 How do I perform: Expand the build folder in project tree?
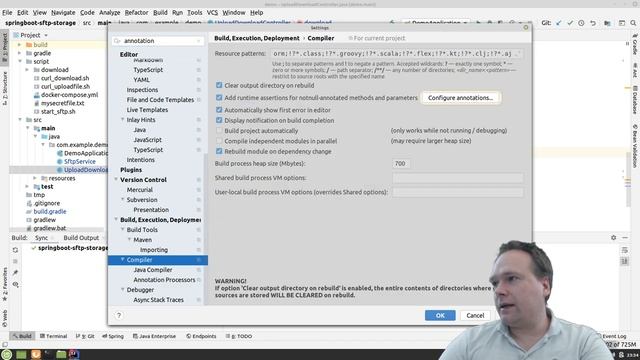20,44
